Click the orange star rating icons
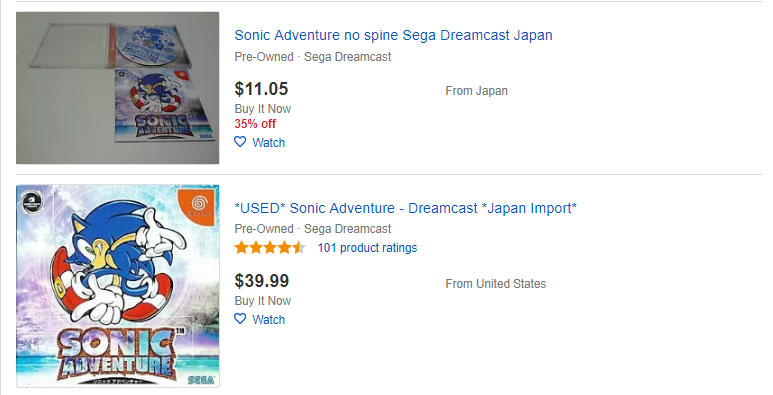This screenshot has width=773, height=395. tap(270, 248)
